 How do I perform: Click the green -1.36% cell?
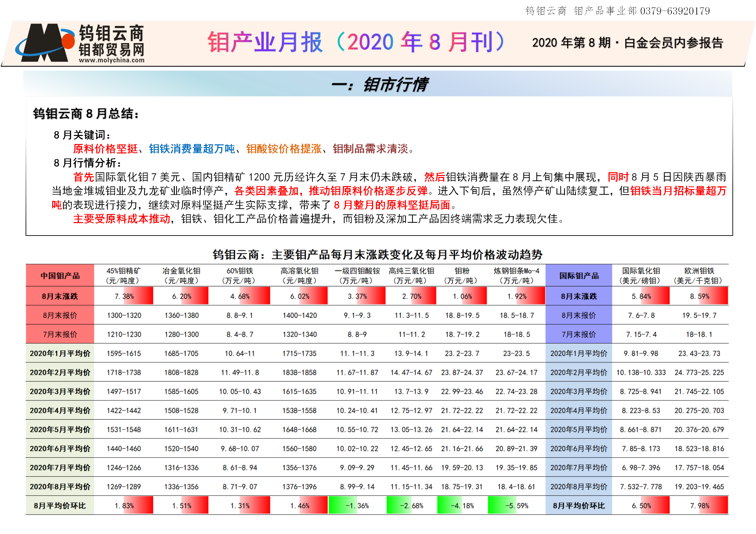tap(357, 506)
